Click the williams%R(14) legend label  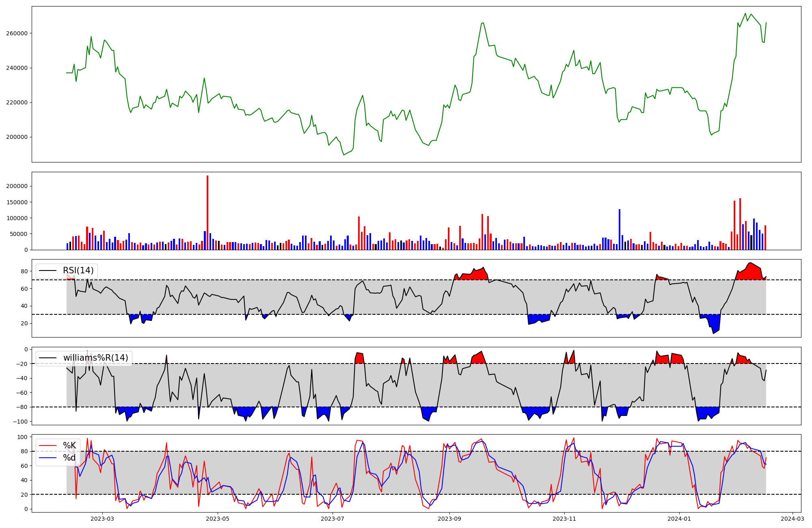point(95,358)
